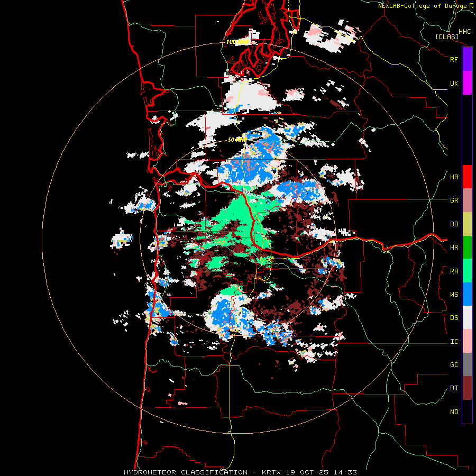Click the ND legend label
The image size is (476, 476).
point(454,412)
